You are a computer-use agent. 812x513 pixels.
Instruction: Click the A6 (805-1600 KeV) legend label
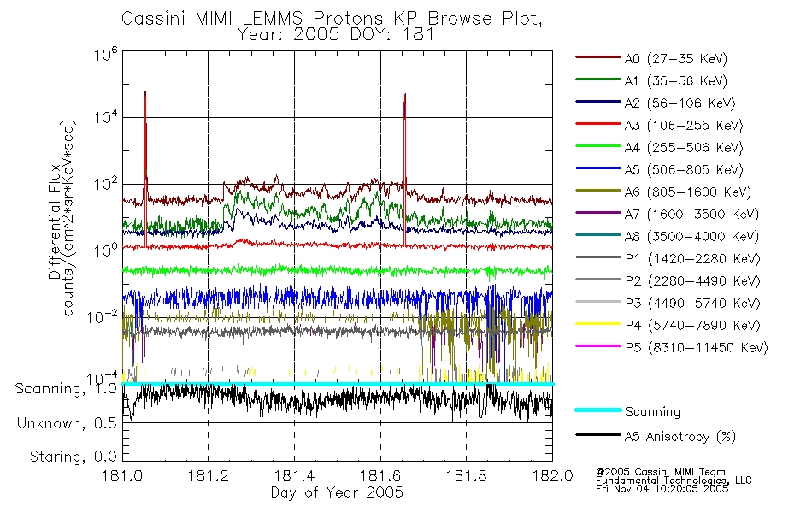pos(688,192)
